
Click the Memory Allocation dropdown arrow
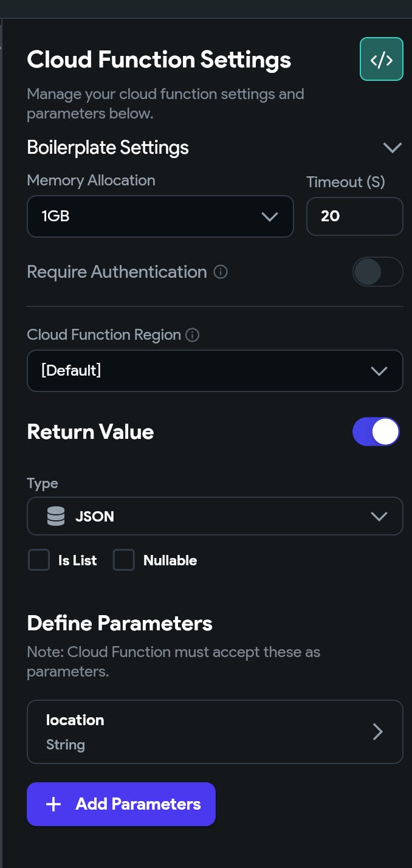269,216
